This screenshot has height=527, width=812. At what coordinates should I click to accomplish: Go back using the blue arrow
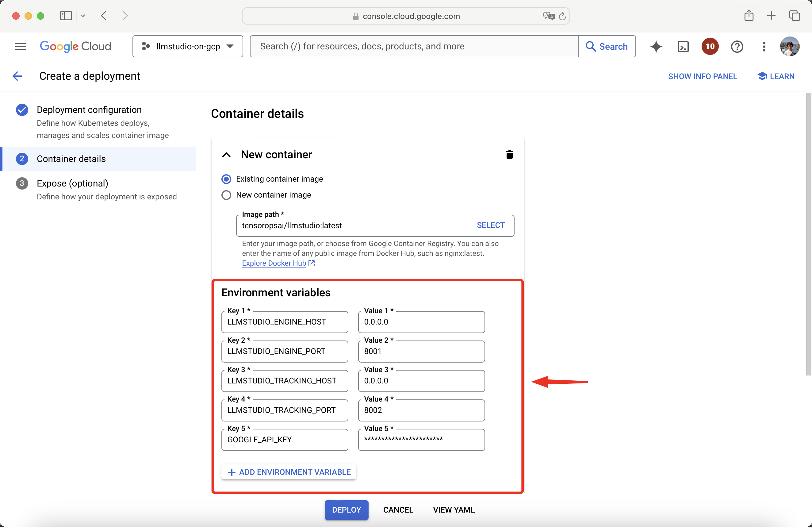coord(17,76)
